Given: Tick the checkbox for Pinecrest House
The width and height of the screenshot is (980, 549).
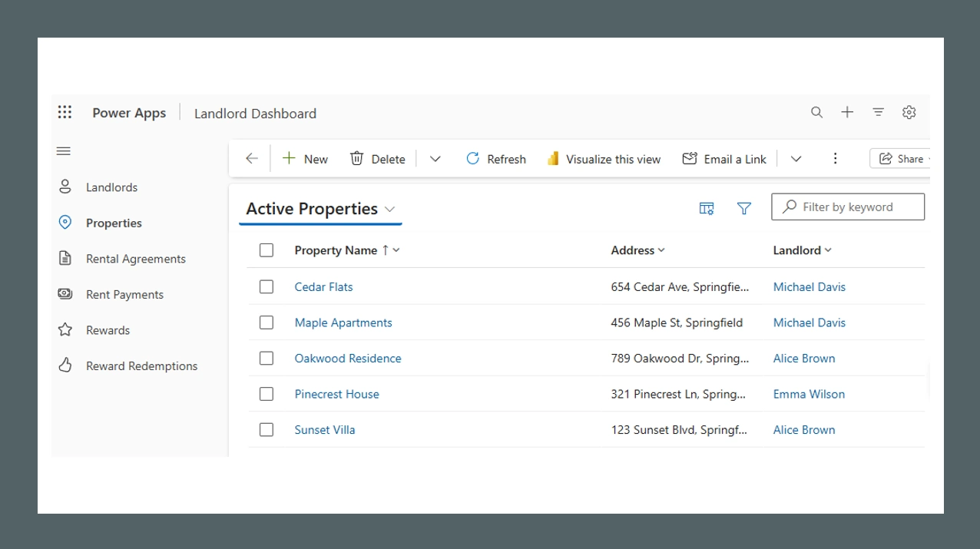Looking at the screenshot, I should (267, 394).
